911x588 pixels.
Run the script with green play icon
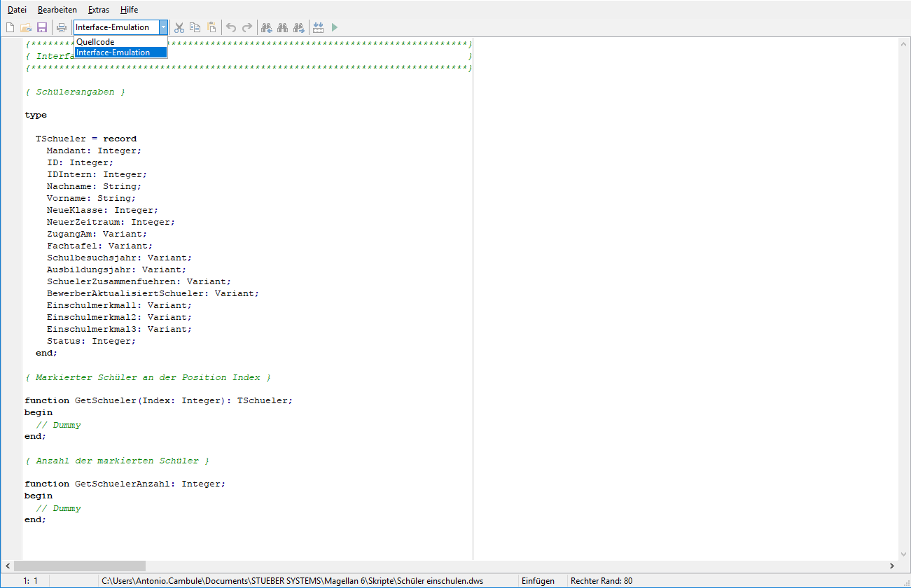335,27
